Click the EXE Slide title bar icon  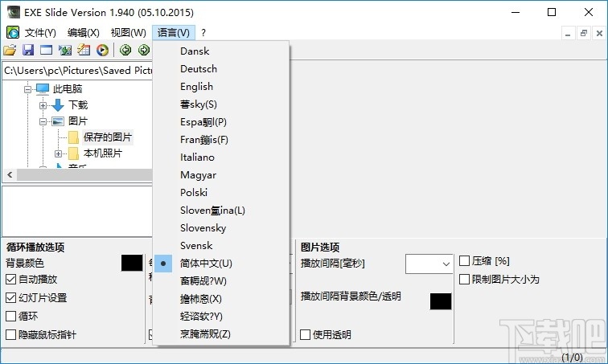tap(13, 12)
